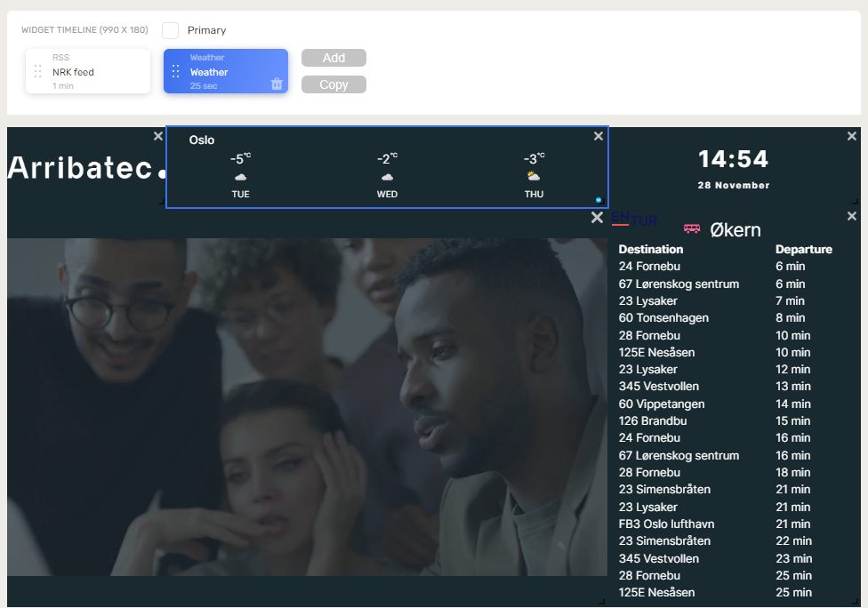Click the bus icon beside Økern
The image size is (868, 608).
click(x=692, y=228)
